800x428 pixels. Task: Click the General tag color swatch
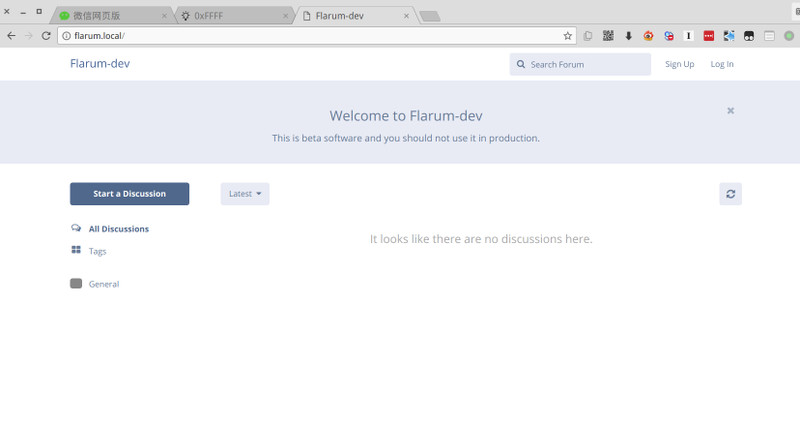tap(76, 284)
